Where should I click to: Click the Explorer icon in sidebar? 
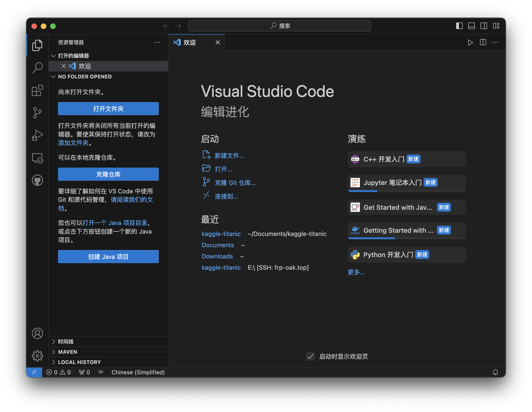click(37, 45)
